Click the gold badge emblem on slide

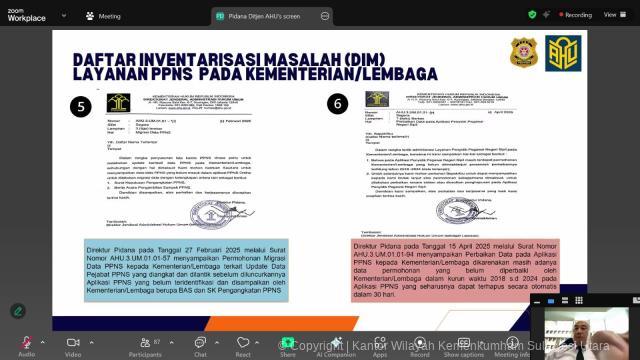coord(524,52)
